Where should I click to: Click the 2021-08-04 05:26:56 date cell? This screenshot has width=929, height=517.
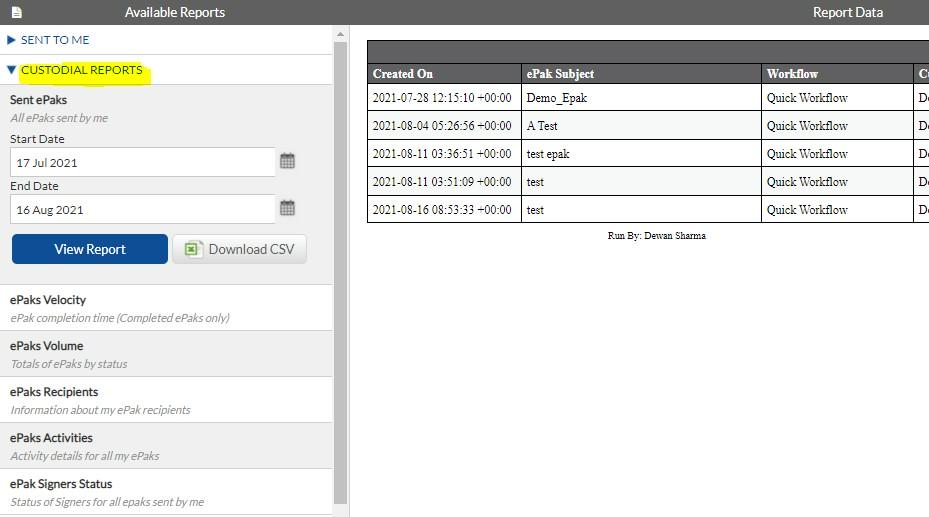(x=444, y=126)
